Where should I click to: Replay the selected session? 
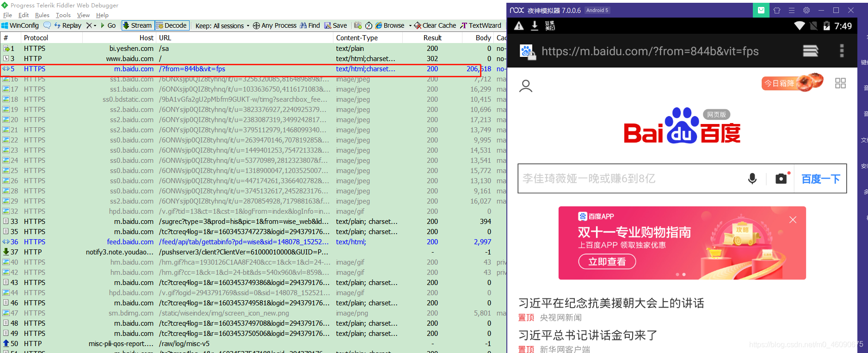coord(68,25)
